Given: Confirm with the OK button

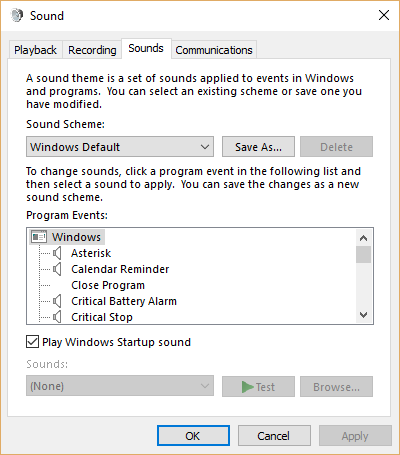Looking at the screenshot, I should click(193, 436).
